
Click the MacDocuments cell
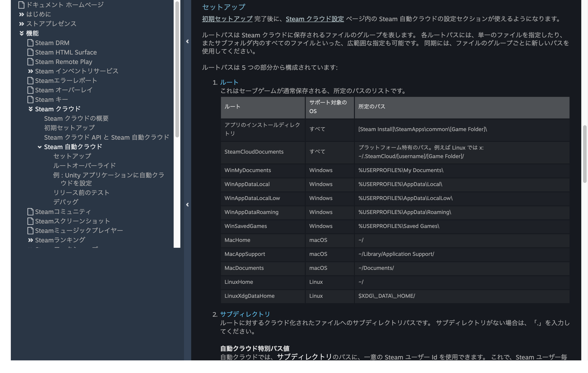[263, 268]
